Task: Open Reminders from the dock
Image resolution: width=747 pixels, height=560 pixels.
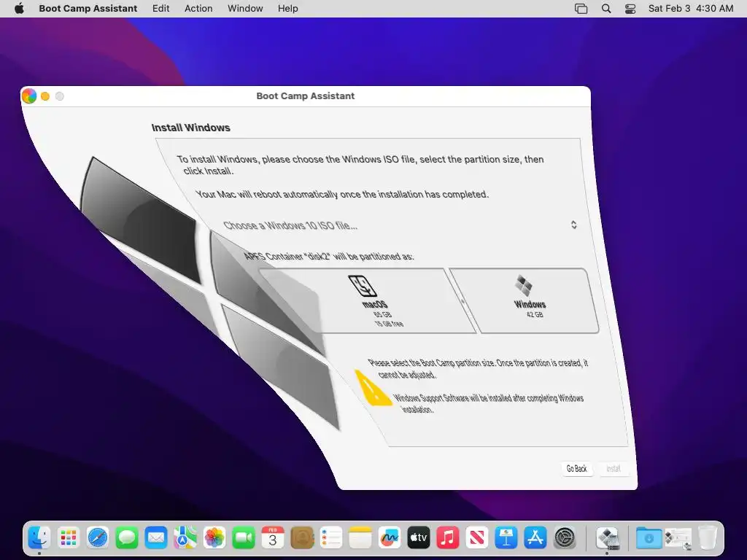Action: pos(331,538)
